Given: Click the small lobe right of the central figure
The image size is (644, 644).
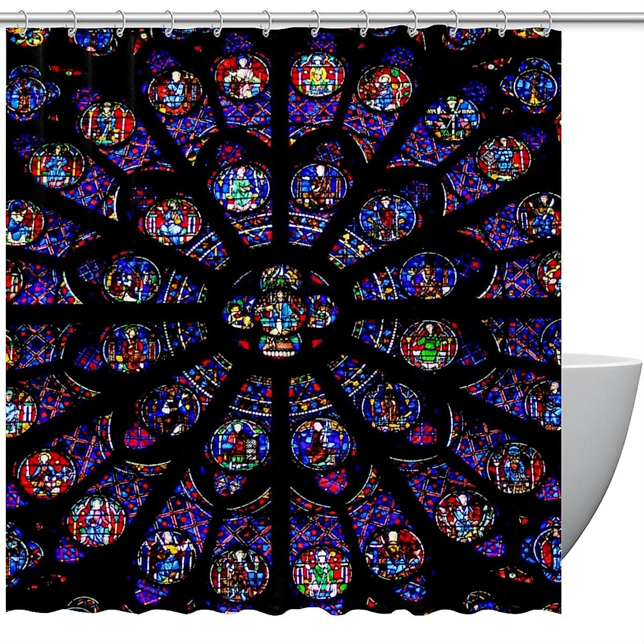Looking at the screenshot, I should coord(322,311).
